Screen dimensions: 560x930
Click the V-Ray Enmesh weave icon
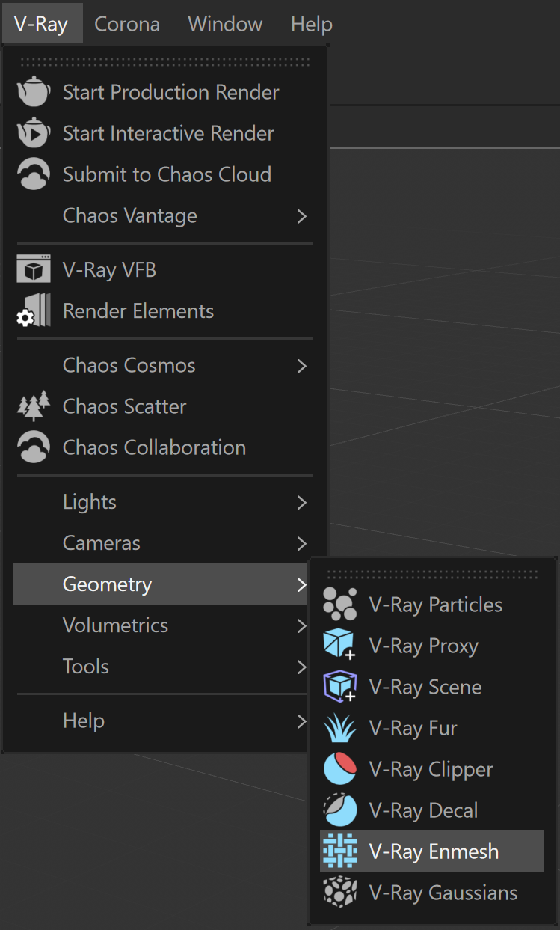340,851
